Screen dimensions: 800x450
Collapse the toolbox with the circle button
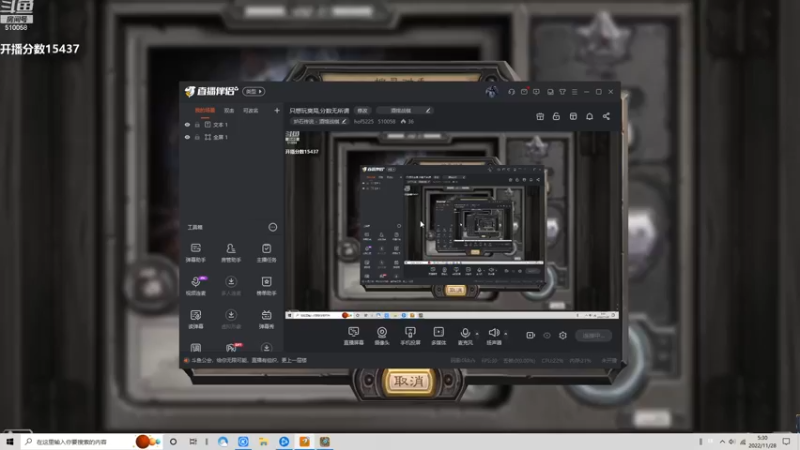273,227
